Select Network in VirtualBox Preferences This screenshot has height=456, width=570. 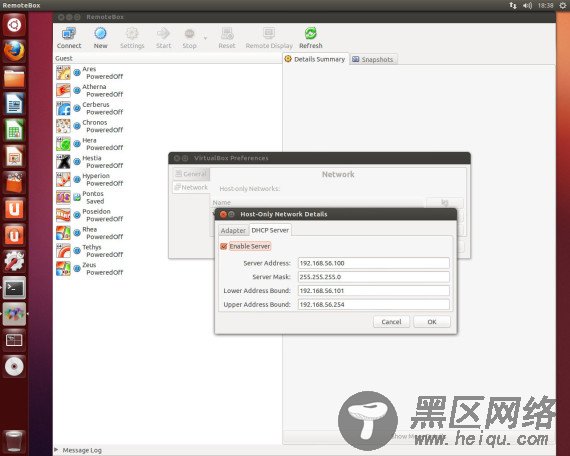[x=191, y=188]
